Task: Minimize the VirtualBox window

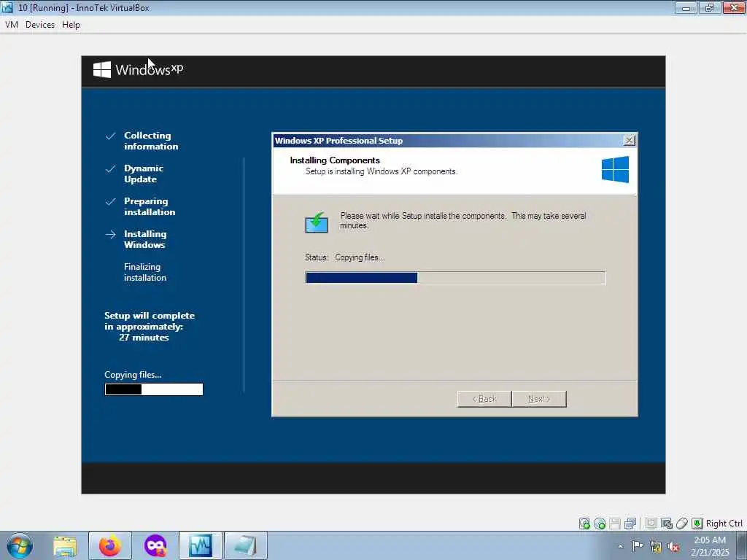Action: coord(686,7)
